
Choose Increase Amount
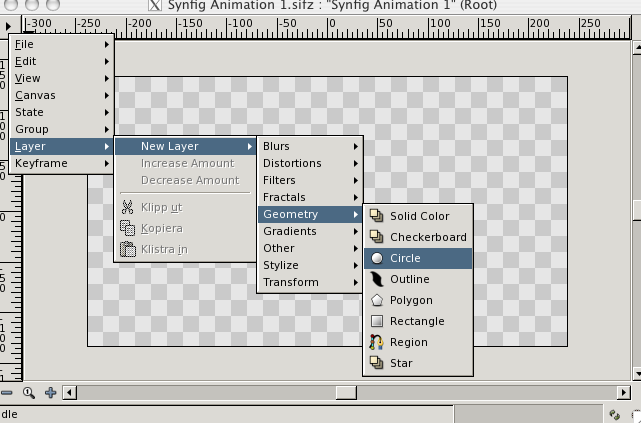186,163
